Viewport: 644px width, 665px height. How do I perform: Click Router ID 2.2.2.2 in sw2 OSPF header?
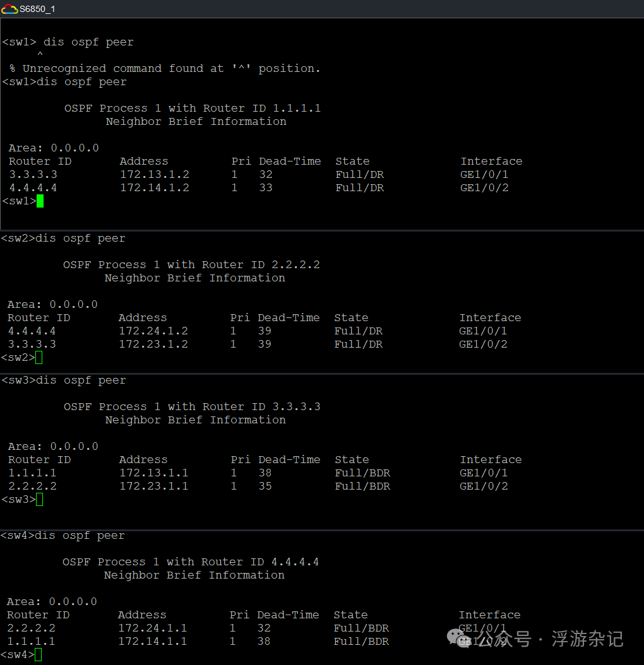tap(295, 264)
